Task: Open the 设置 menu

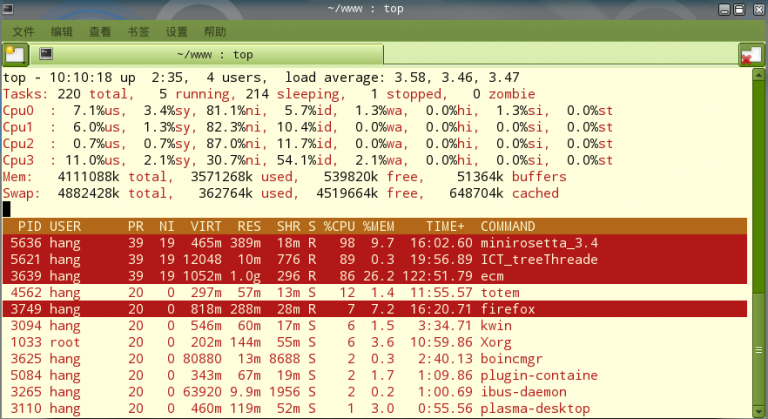Action: (x=176, y=32)
